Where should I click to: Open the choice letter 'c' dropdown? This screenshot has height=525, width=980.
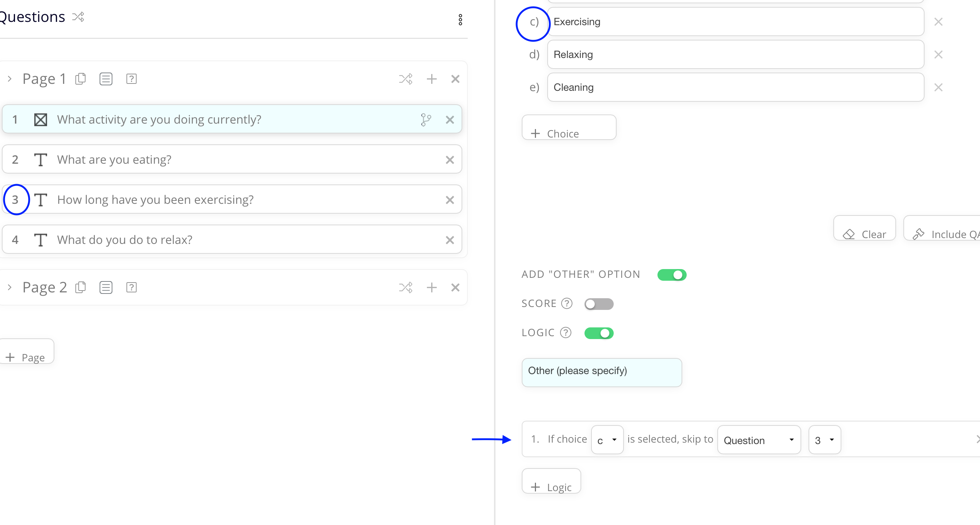pos(607,440)
